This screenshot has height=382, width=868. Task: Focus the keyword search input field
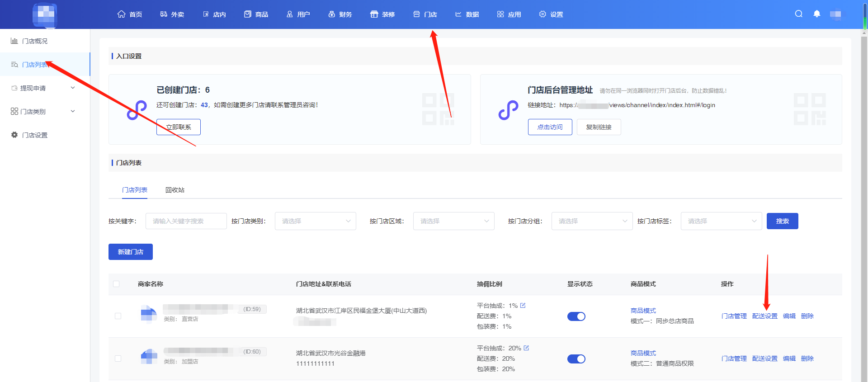click(x=186, y=221)
